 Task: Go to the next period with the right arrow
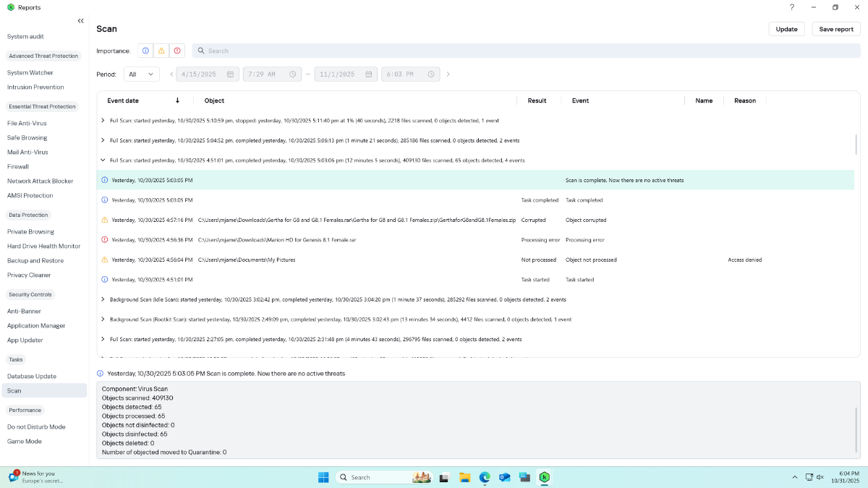tap(448, 74)
